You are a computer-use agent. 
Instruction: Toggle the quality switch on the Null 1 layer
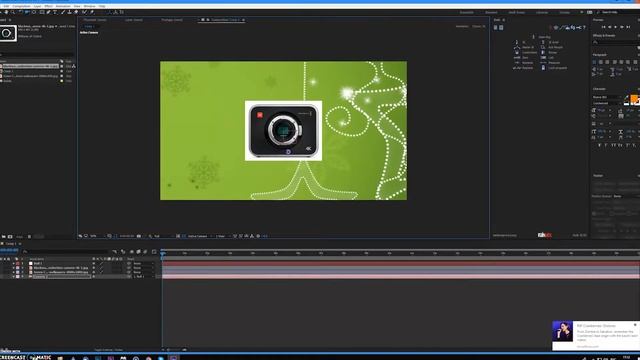point(101,263)
